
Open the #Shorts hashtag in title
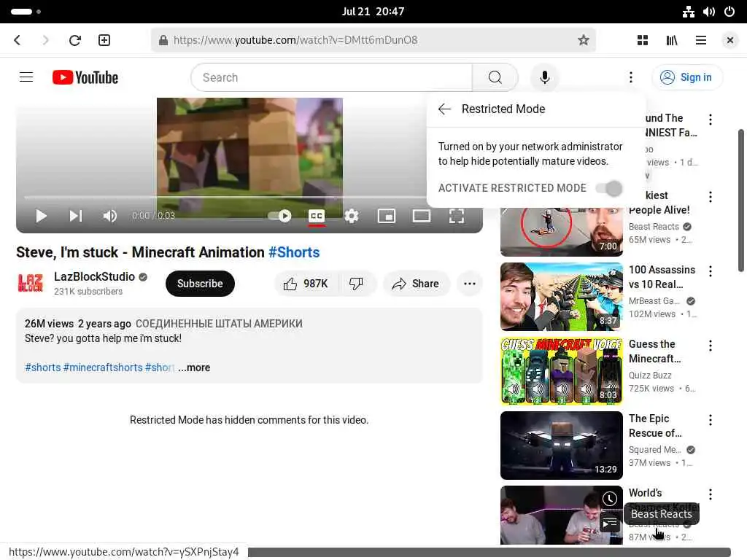click(x=294, y=252)
